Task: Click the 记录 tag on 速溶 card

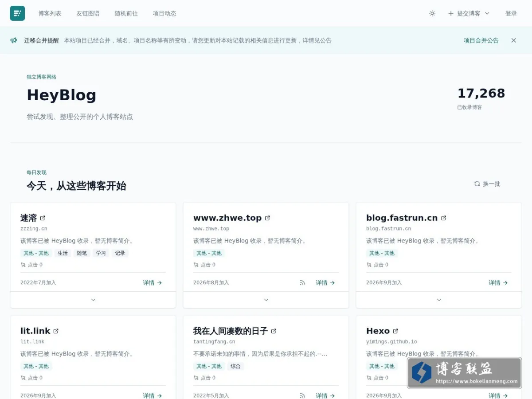Action: [x=120, y=253]
